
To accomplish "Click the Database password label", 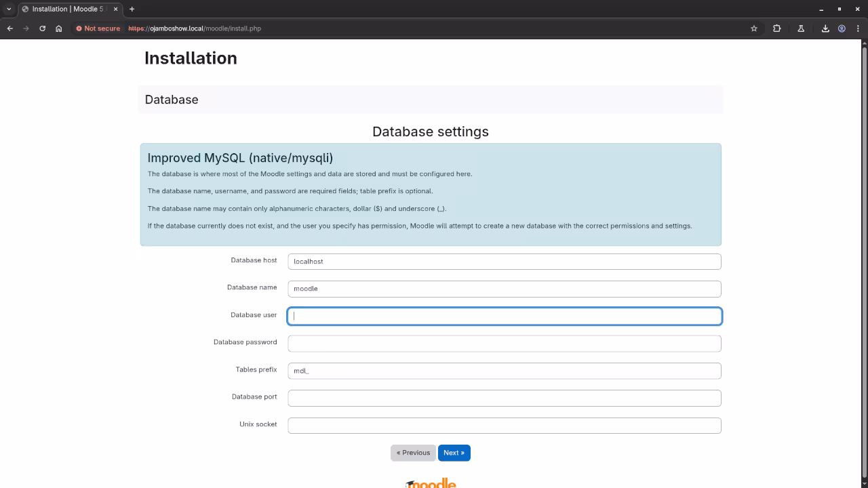I will pyautogui.click(x=245, y=342).
